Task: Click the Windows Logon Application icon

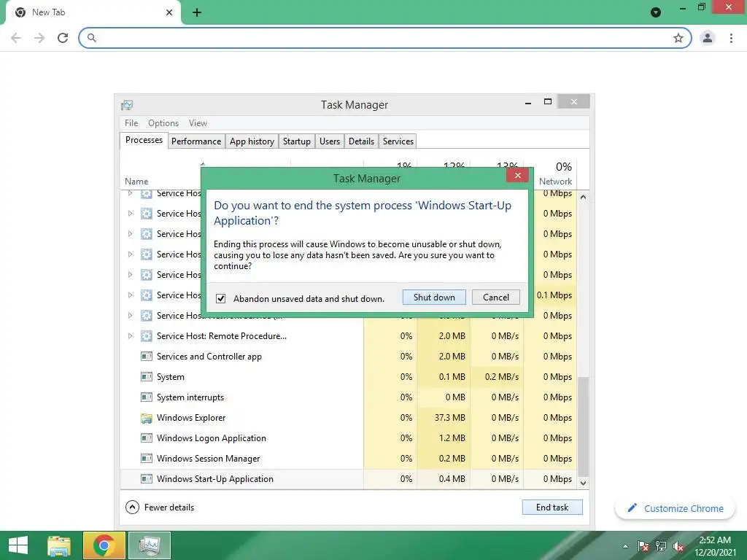Action: coord(147,438)
